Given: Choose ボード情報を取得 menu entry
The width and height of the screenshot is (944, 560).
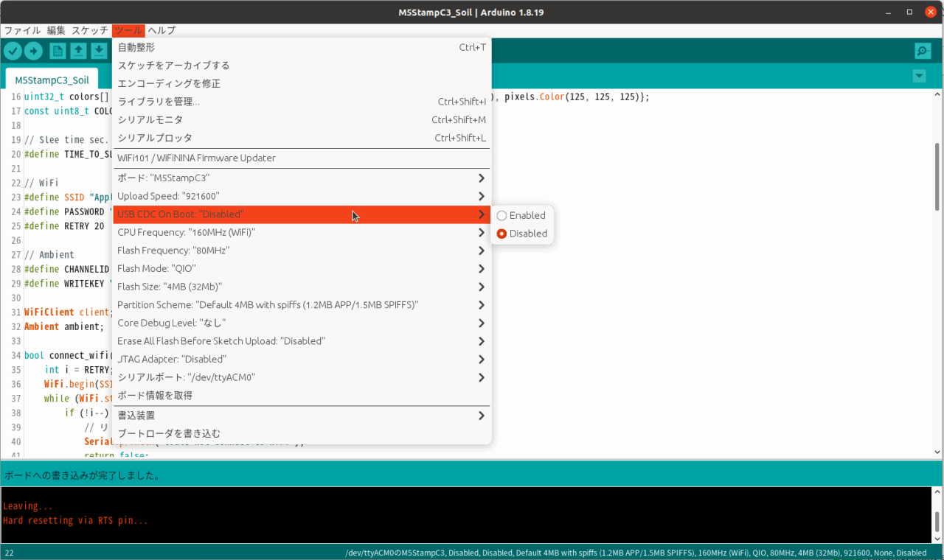Looking at the screenshot, I should (x=302, y=395).
